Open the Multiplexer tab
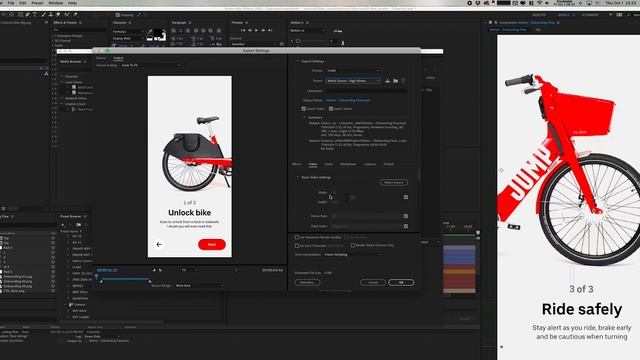Image resolution: width=640 pixels, height=360 pixels. (x=348, y=164)
